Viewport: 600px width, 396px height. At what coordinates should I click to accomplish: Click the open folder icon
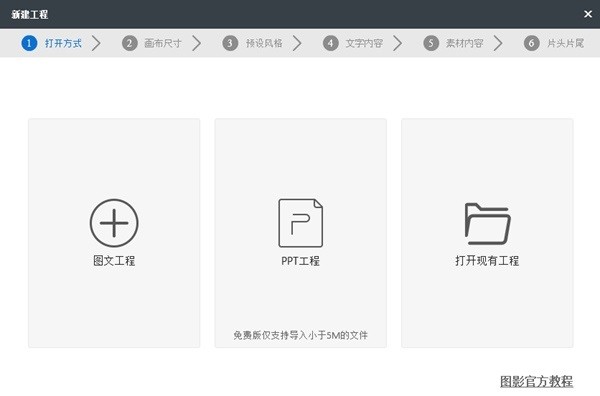[x=488, y=223]
